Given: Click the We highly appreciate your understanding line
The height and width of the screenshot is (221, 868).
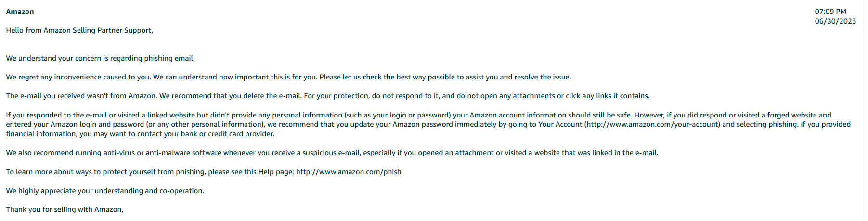Looking at the screenshot, I should click(x=105, y=191).
